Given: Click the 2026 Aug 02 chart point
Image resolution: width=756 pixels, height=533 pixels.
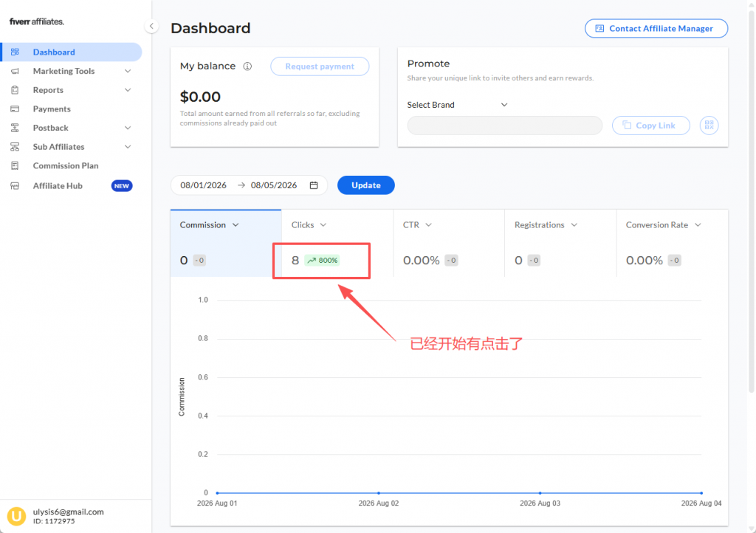Looking at the screenshot, I should [379, 493].
